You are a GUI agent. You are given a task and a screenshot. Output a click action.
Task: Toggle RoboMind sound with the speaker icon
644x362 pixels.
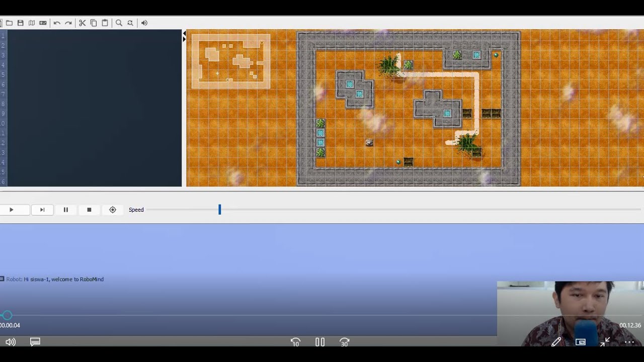144,23
